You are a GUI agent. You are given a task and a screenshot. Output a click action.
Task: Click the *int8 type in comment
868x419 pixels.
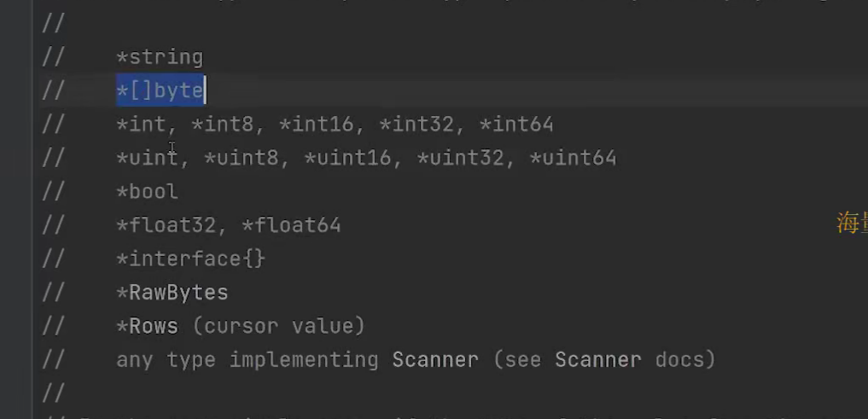point(222,124)
